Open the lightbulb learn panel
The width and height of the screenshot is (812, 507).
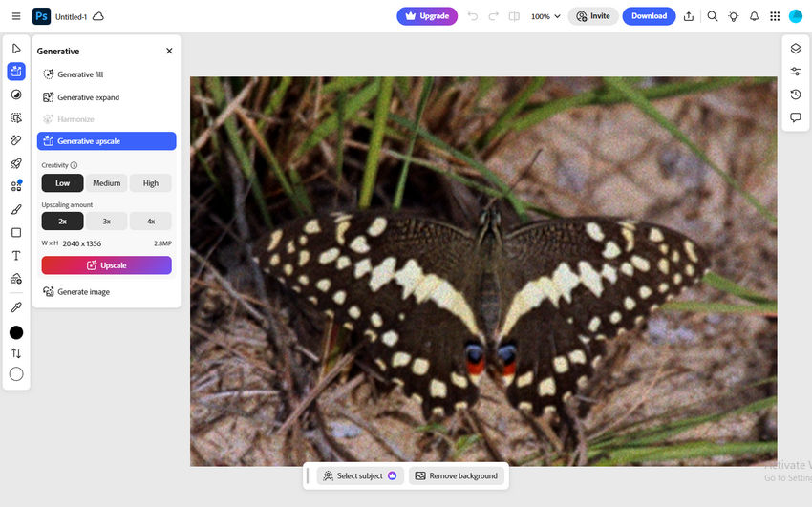pyautogui.click(x=734, y=16)
